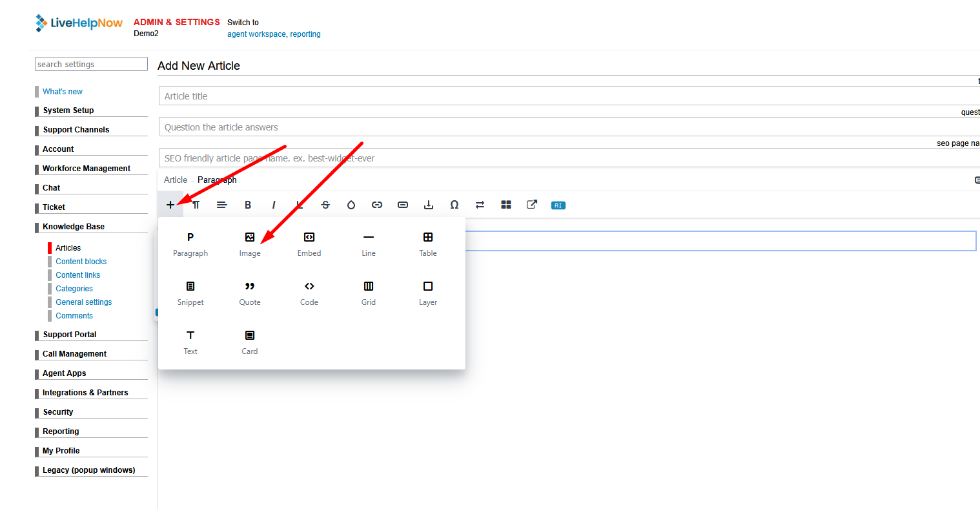Viewport: 980px width, 509px height.
Task: Open the Omega special characters tool
Action: tap(454, 205)
